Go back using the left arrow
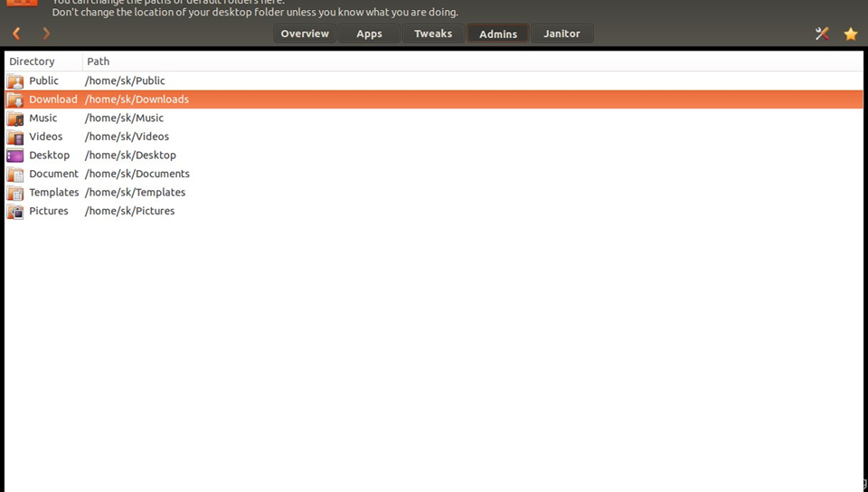Viewport: 868px width, 492px height. tap(16, 33)
